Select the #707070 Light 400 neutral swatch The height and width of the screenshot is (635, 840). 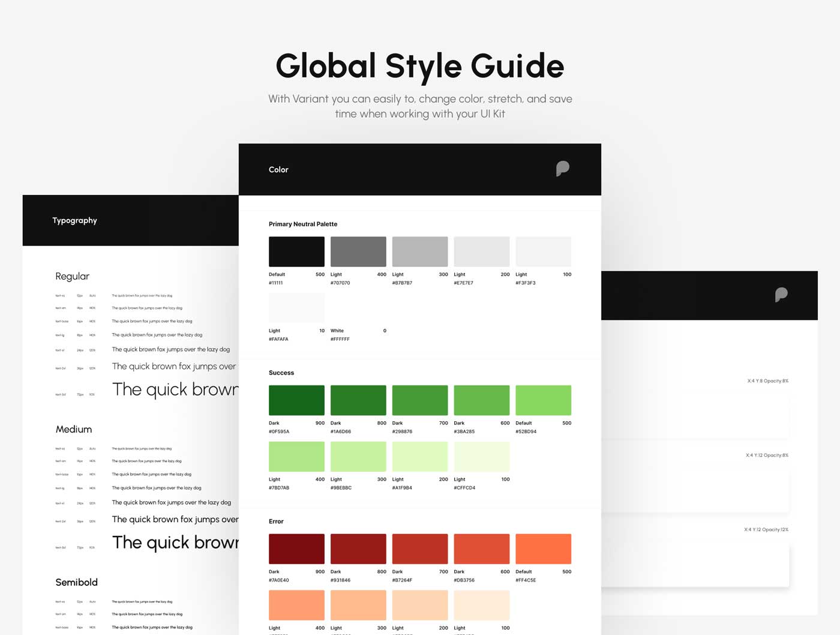pyautogui.click(x=358, y=251)
